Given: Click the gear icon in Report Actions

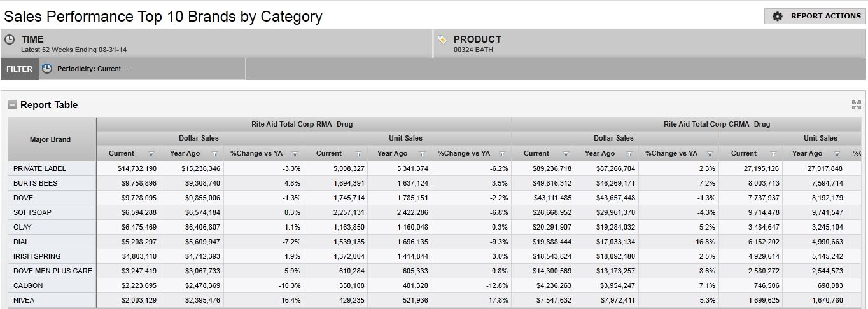Looking at the screenshot, I should [777, 17].
